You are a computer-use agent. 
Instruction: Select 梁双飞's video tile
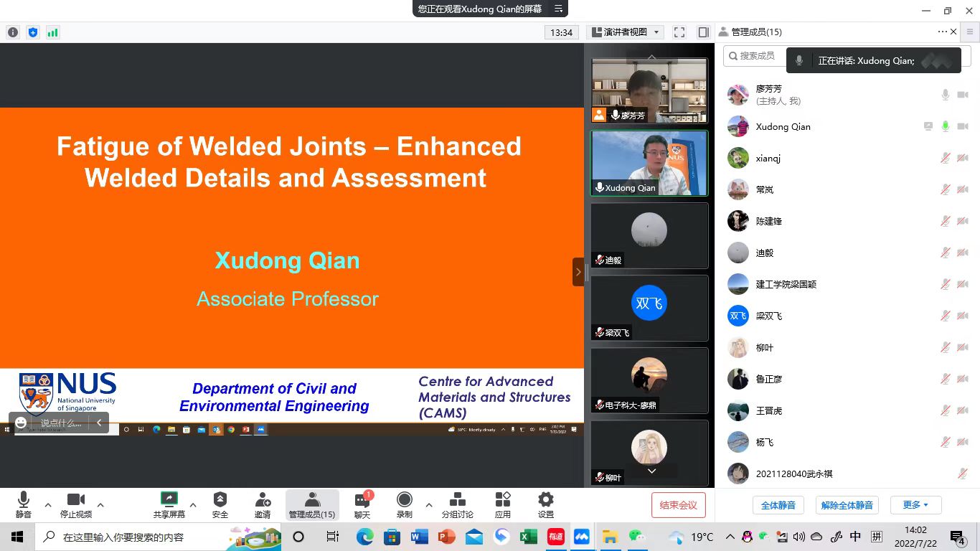point(649,308)
